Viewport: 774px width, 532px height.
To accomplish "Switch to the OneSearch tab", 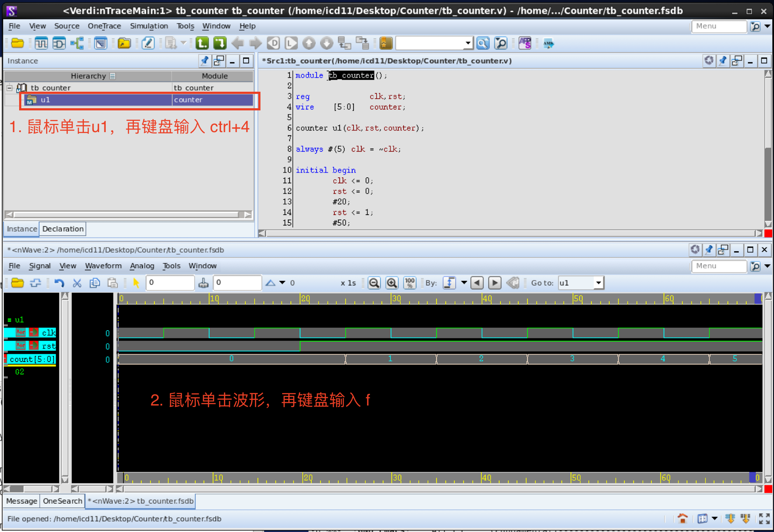I will pyautogui.click(x=62, y=501).
